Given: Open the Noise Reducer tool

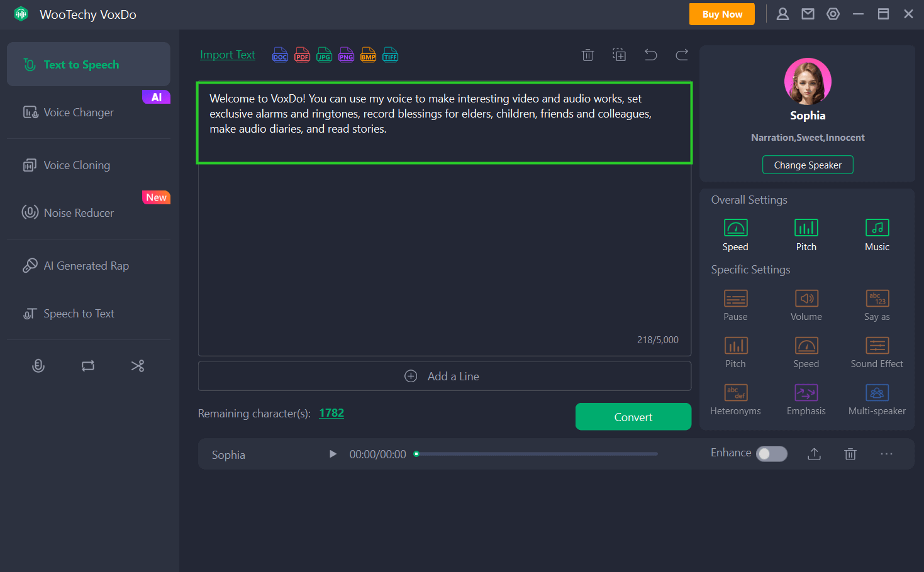Looking at the screenshot, I should point(79,212).
